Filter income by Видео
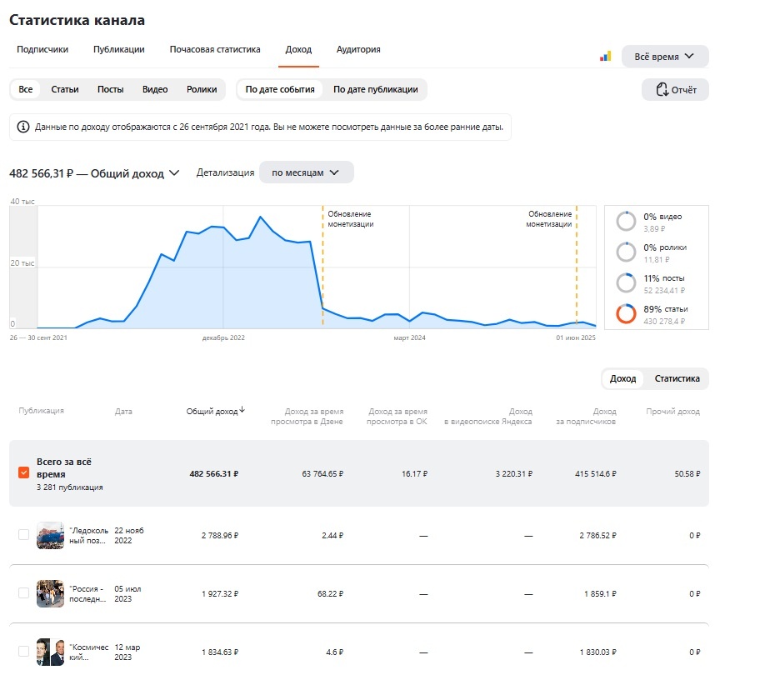The image size is (765, 700). coord(155,89)
